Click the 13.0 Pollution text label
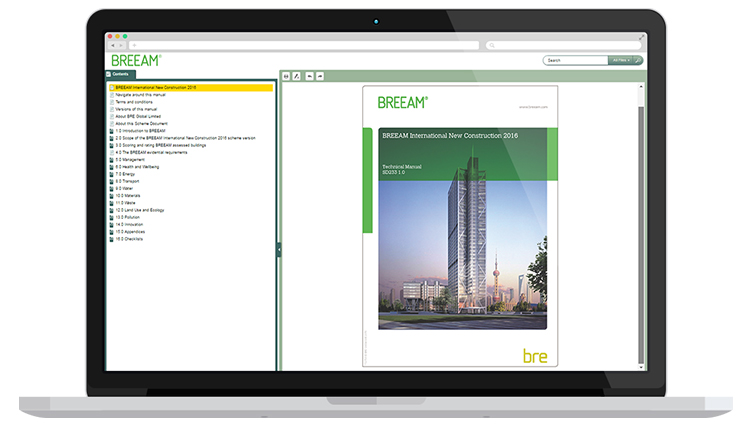Image resolution: width=750 pixels, height=424 pixels. [128, 217]
